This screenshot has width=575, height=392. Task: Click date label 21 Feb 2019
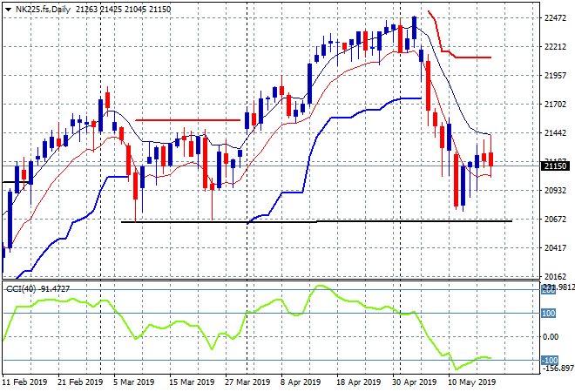point(80,382)
